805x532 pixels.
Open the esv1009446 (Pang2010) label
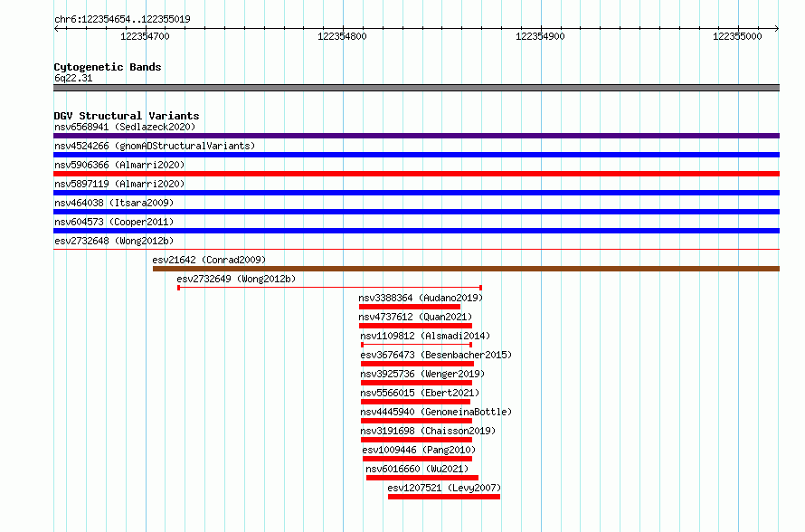click(419, 450)
